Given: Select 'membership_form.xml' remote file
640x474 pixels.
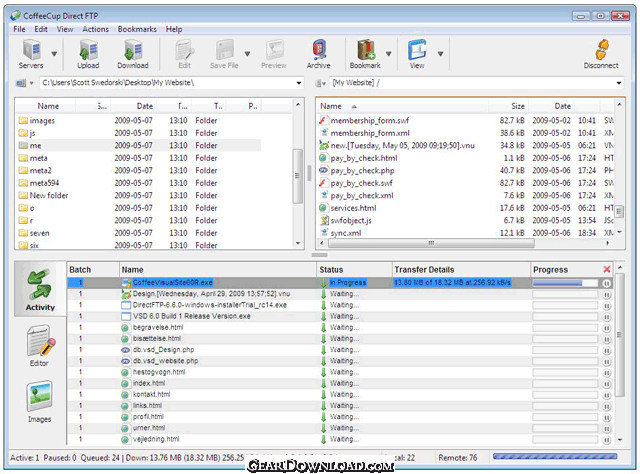Looking at the screenshot, I should click(x=370, y=133).
